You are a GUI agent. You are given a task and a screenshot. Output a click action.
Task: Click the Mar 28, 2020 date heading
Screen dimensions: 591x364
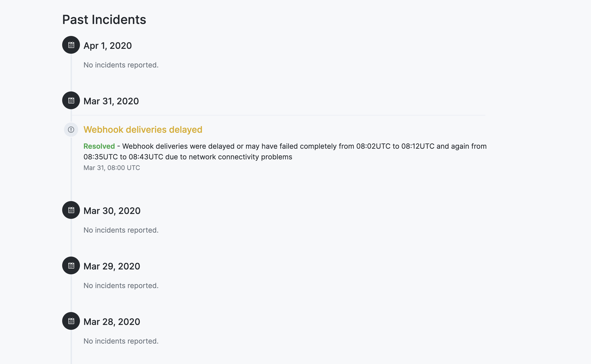pos(112,321)
